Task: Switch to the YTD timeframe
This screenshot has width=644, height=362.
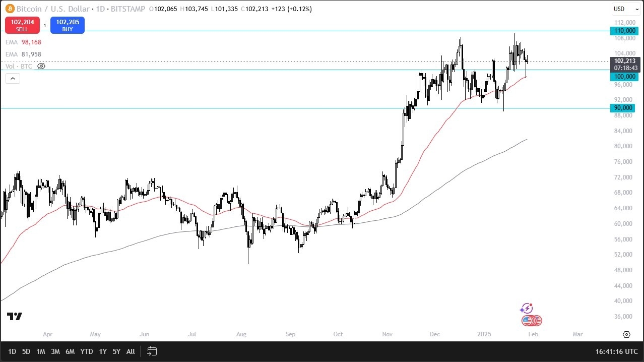Action: 86,351
